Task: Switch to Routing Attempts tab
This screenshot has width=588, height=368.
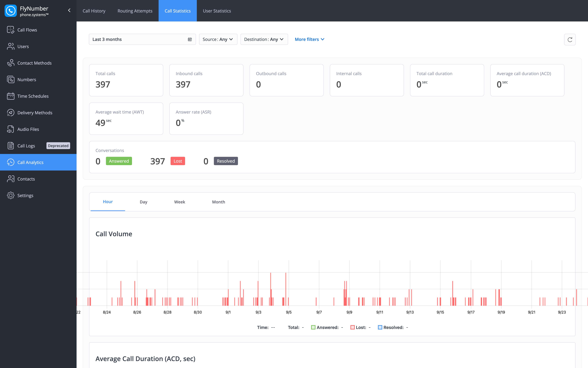Action: click(x=135, y=11)
